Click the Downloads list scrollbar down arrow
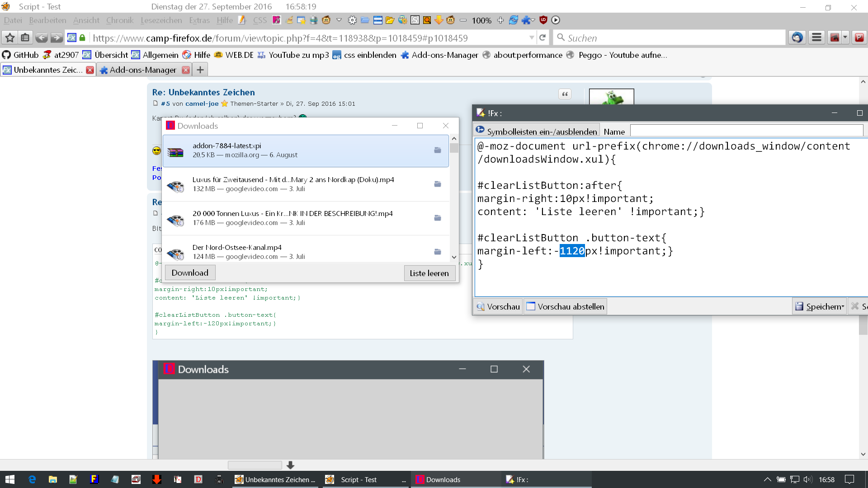Screen dimensions: 868x488 [454, 257]
